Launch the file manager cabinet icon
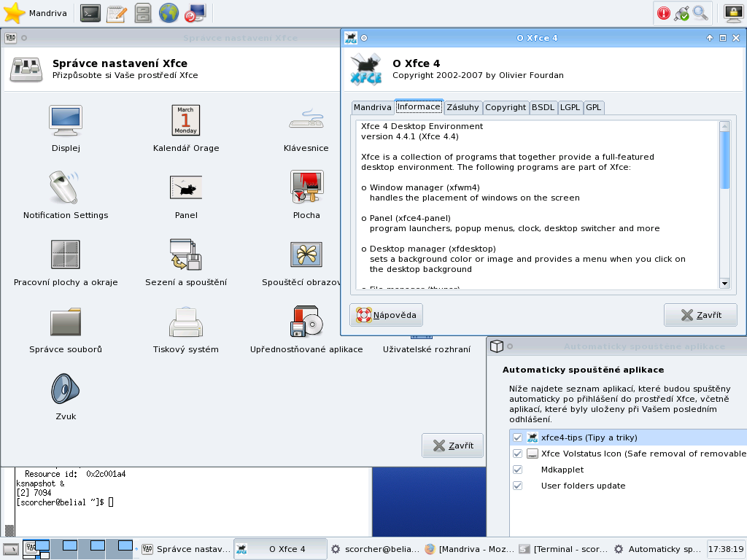 coord(142,13)
